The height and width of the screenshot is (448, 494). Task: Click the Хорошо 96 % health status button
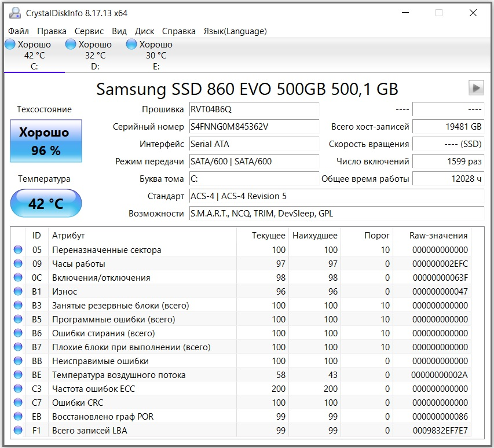coord(46,142)
